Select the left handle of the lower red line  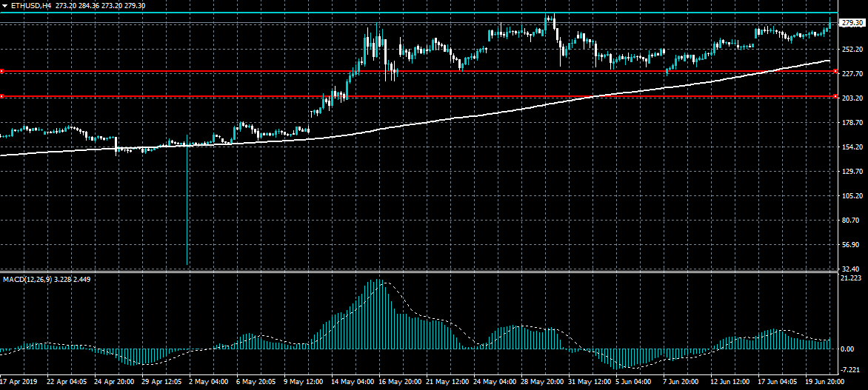[x=1, y=96]
